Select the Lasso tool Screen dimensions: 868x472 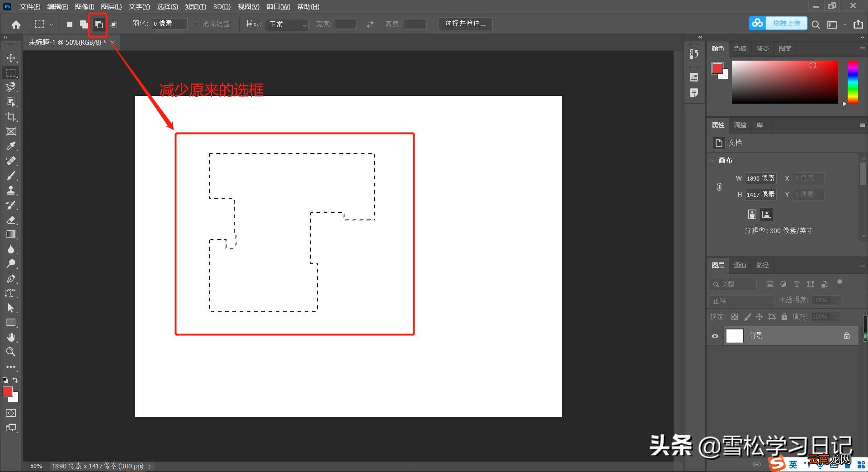pos(11,87)
